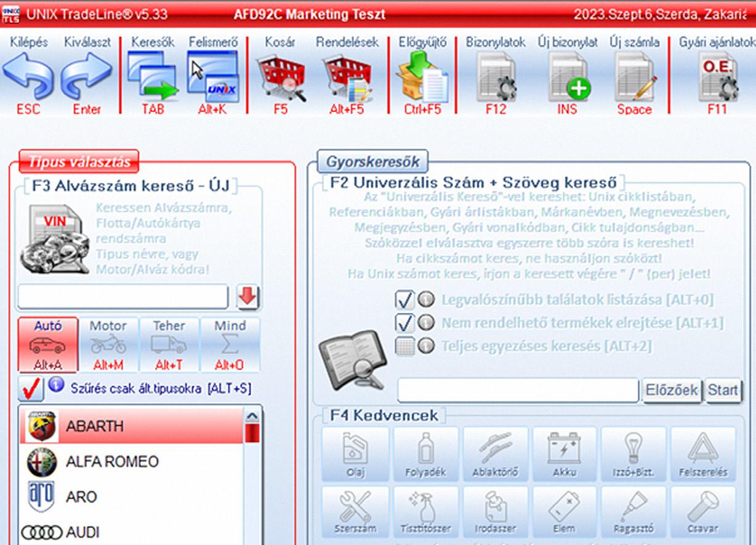Screen dimensions: 756x545
Task: Open the Kosár shopping cart
Action: (x=280, y=78)
